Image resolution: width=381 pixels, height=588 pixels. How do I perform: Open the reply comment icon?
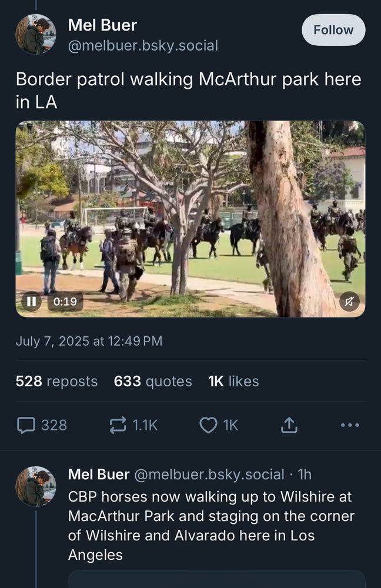click(26, 425)
